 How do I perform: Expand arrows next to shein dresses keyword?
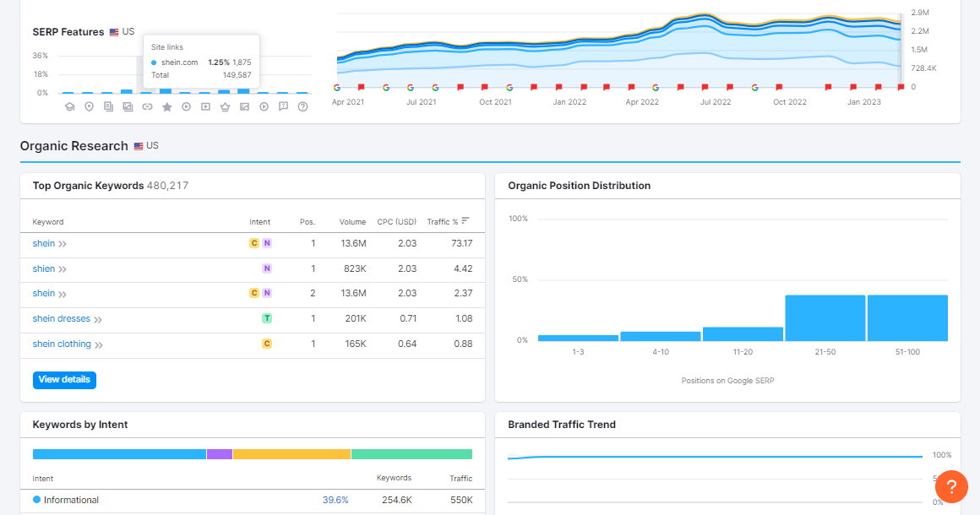point(98,320)
